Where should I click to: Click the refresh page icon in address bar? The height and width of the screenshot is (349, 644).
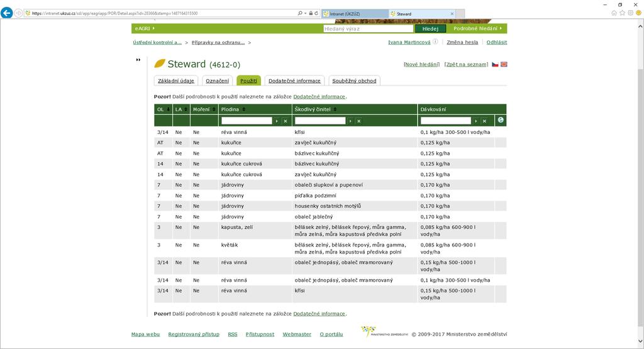pos(316,13)
